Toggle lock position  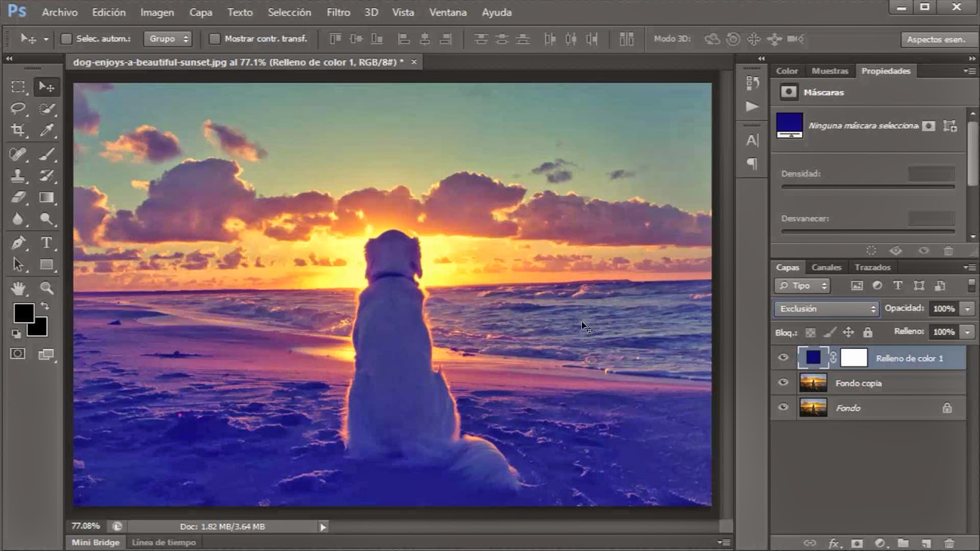[848, 332]
